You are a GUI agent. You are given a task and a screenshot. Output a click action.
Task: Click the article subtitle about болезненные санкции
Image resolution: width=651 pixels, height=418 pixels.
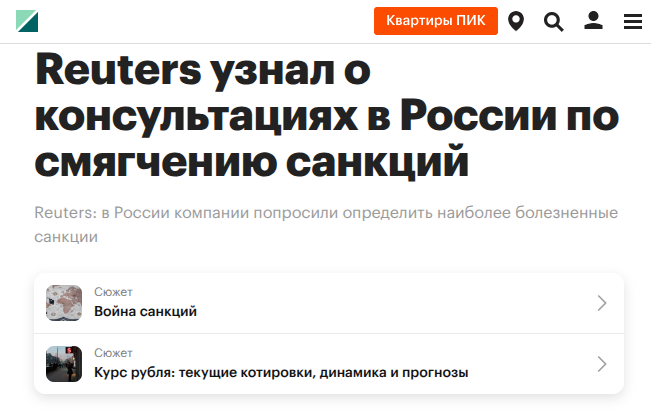click(x=326, y=225)
